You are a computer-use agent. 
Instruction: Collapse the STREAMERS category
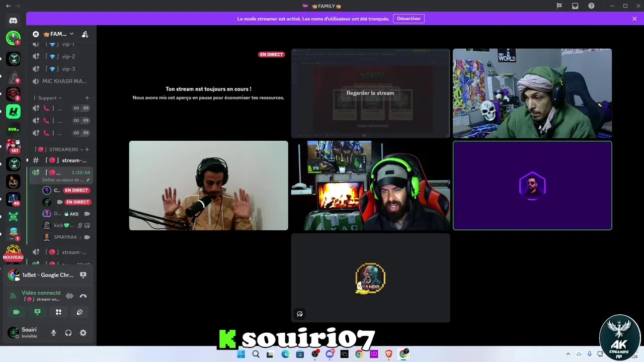(x=59, y=149)
